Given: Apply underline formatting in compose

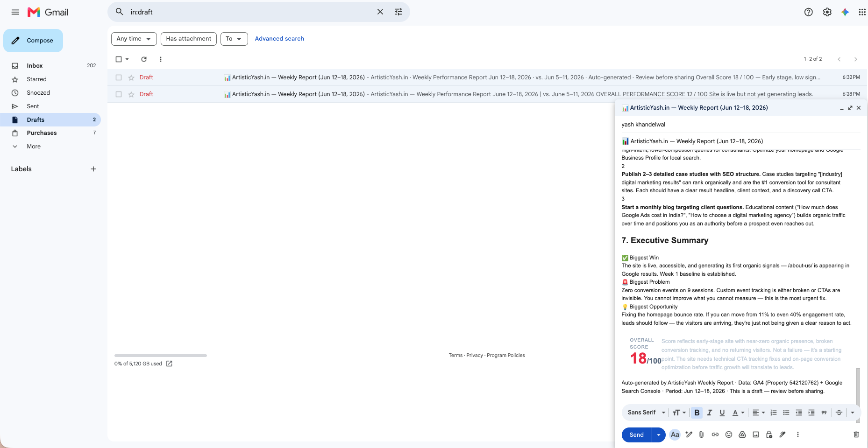Looking at the screenshot, I should [722, 413].
